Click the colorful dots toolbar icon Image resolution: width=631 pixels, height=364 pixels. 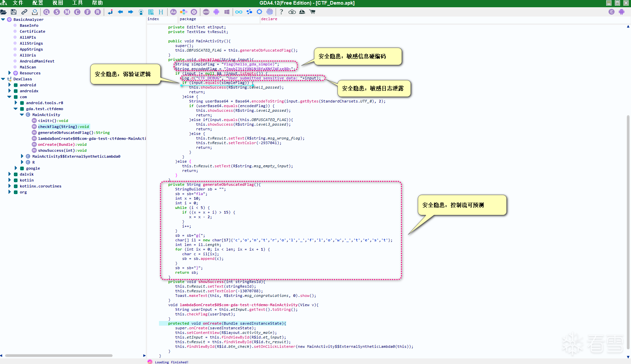click(183, 12)
